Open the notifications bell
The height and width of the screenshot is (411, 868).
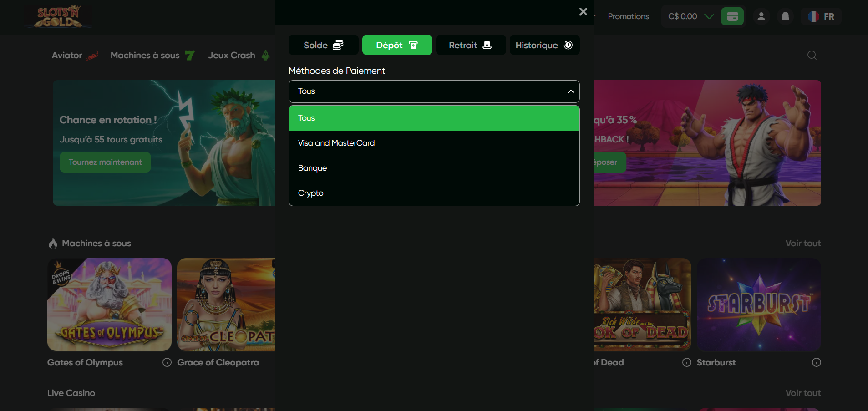pyautogui.click(x=785, y=16)
